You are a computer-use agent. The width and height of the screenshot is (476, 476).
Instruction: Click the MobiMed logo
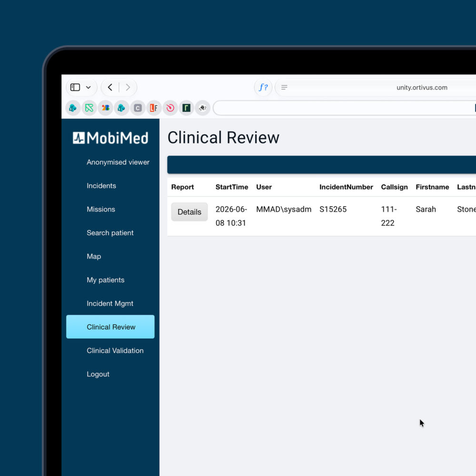click(x=110, y=138)
